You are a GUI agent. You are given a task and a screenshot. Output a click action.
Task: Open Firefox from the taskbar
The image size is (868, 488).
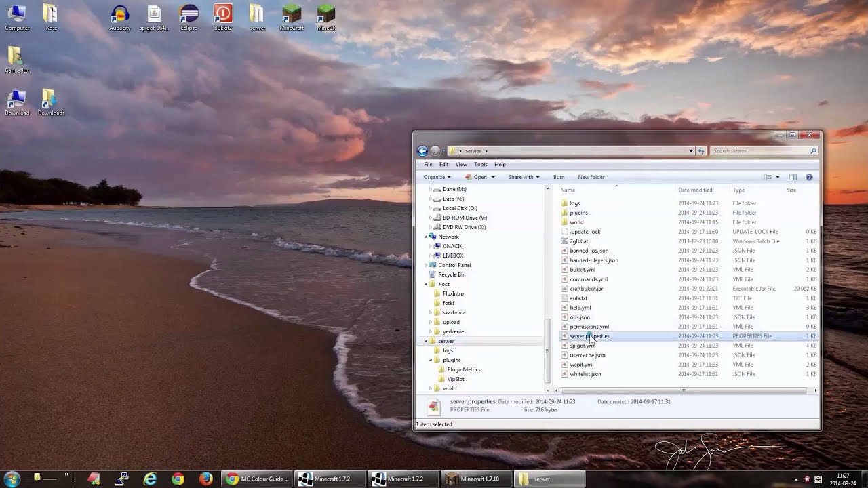[205, 479]
